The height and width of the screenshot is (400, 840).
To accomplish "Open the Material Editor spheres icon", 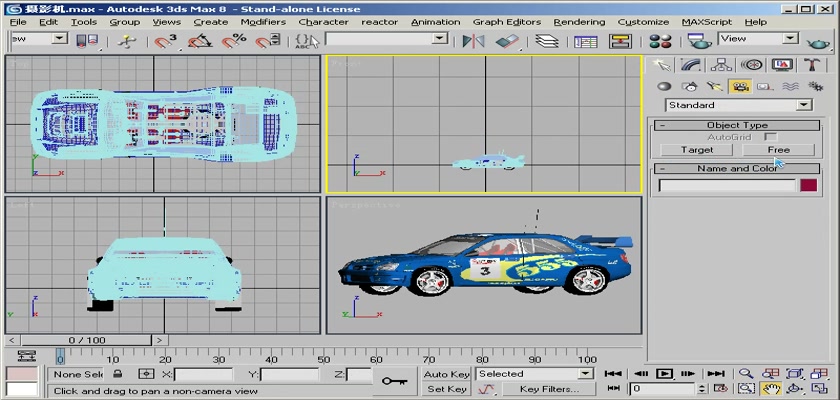I will pos(659,41).
